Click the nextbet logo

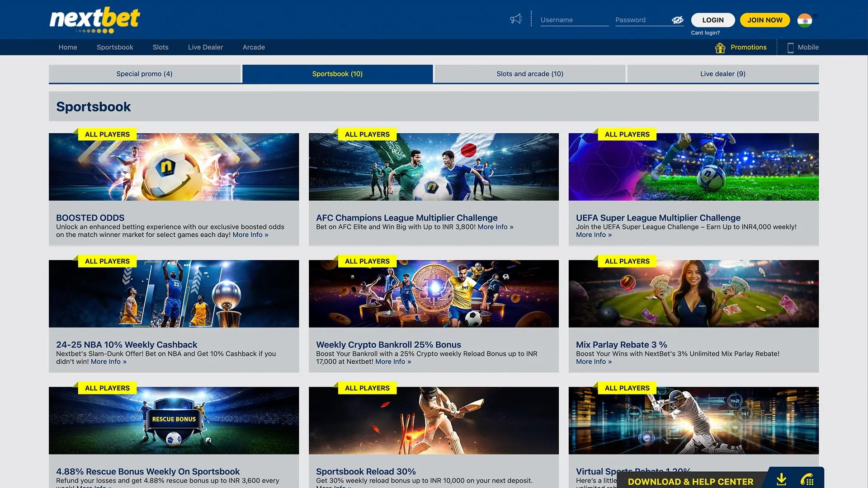[95, 20]
